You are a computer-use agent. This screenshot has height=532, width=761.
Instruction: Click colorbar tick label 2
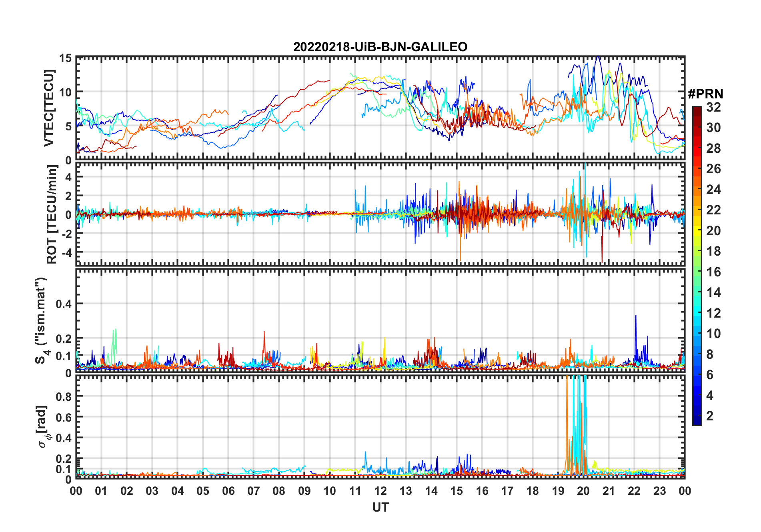(710, 416)
